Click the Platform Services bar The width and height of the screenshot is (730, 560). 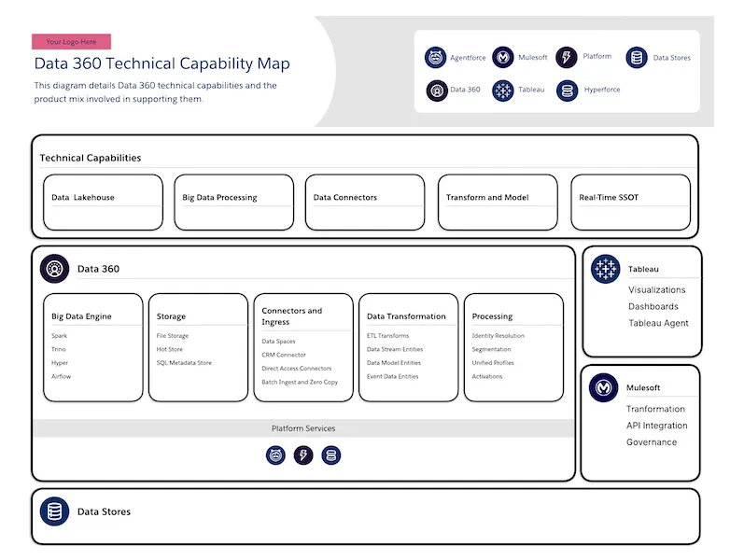(x=303, y=428)
